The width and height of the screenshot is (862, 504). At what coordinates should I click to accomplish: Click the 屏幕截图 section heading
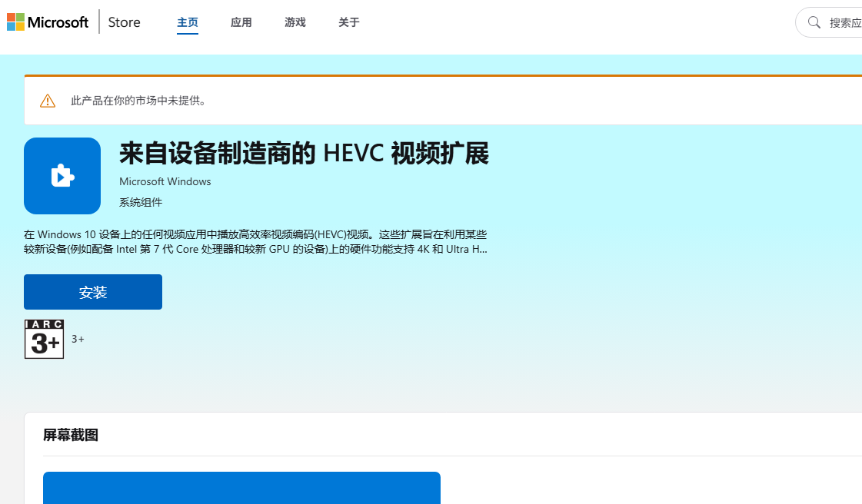point(71,436)
